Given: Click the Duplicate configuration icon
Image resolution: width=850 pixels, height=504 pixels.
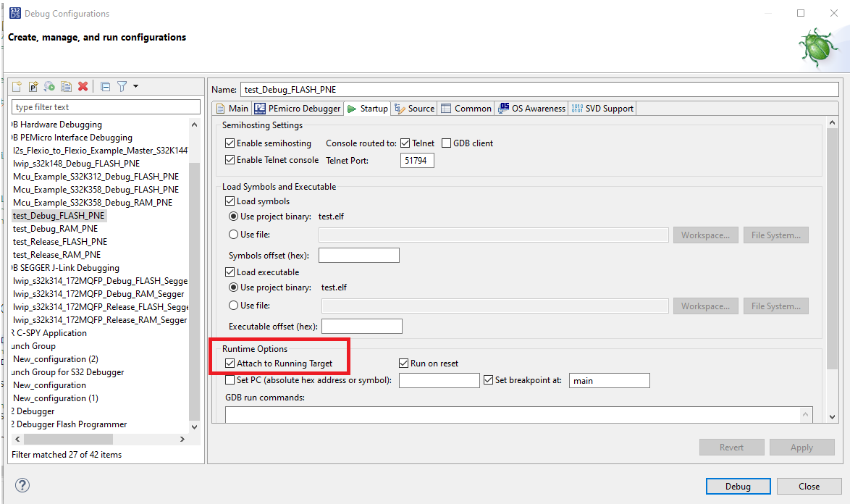Looking at the screenshot, I should 66,86.
